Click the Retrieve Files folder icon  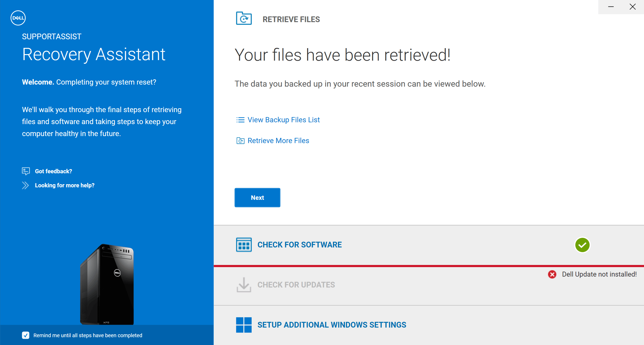(x=244, y=18)
